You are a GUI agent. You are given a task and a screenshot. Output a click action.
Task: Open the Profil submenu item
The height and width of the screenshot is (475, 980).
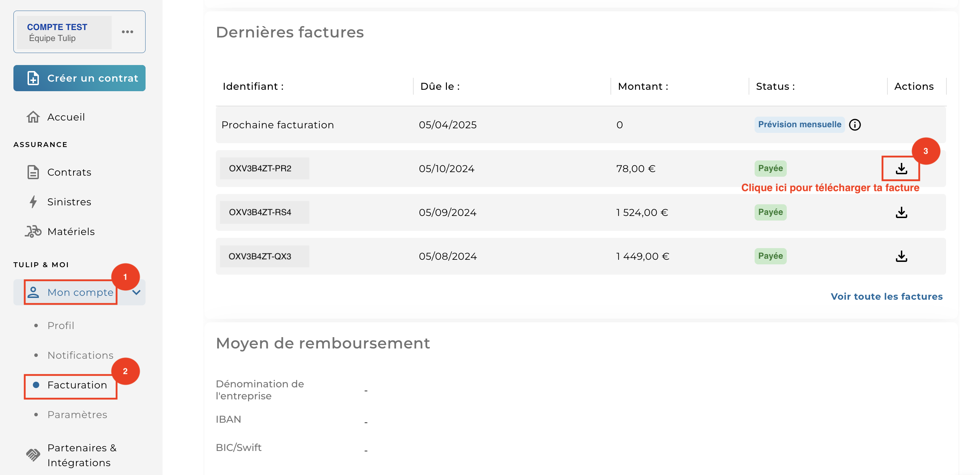coord(61,326)
